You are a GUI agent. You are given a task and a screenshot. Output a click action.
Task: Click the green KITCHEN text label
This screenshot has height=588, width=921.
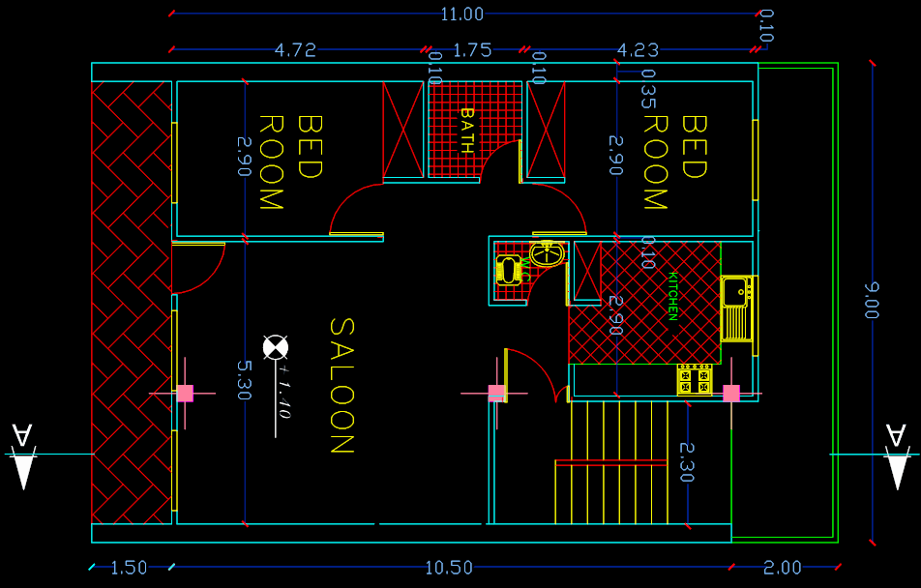pyautogui.click(x=672, y=296)
